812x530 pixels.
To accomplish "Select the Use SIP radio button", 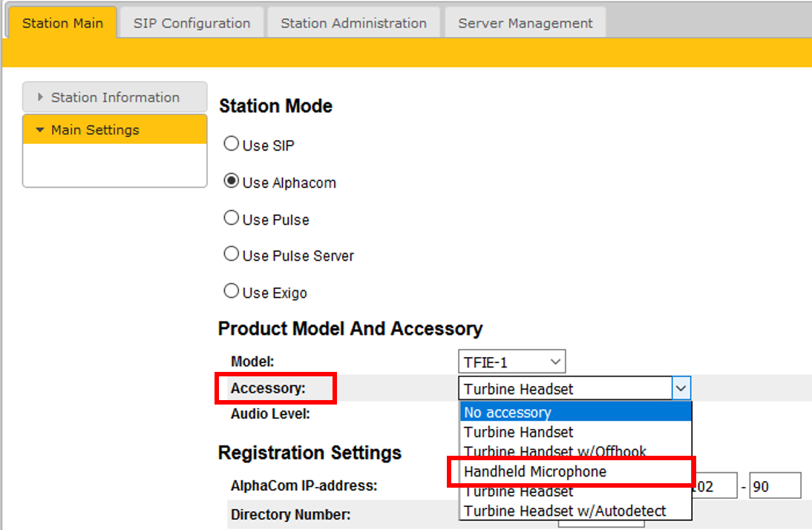I will (232, 144).
